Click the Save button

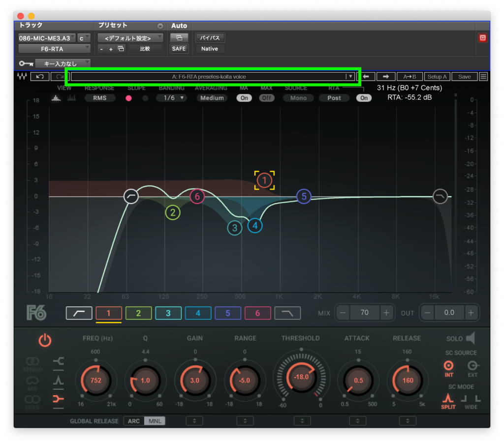[x=464, y=77]
